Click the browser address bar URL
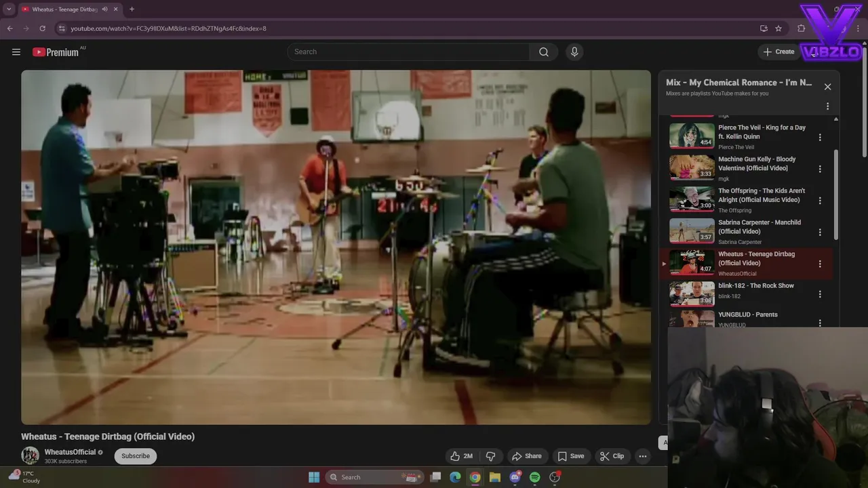Viewport: 868px width, 488px height. 168,28
